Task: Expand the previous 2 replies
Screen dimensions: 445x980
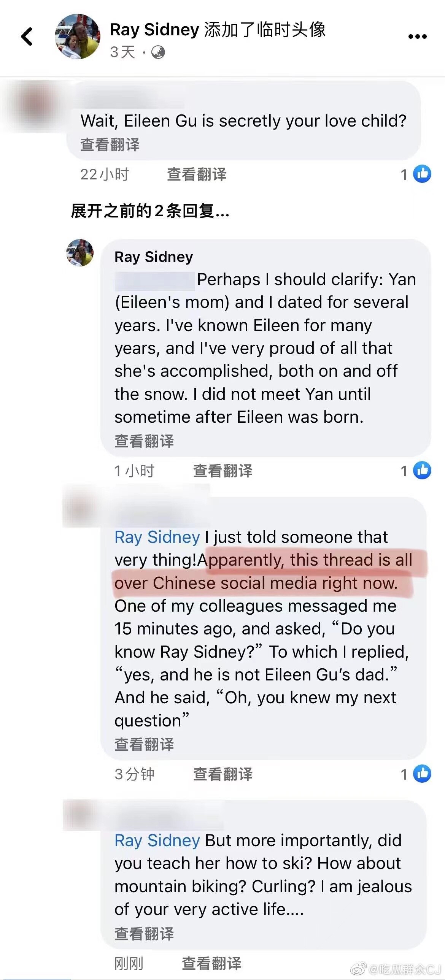Action: point(150,211)
